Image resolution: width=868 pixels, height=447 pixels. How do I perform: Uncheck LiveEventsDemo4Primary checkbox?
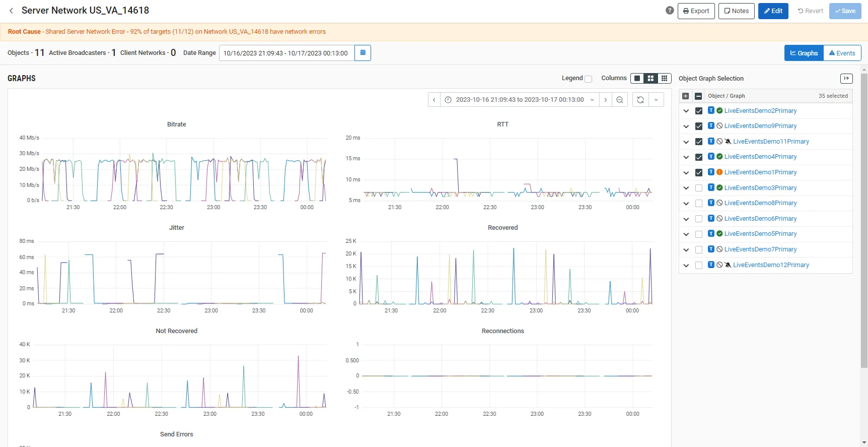[x=699, y=157]
